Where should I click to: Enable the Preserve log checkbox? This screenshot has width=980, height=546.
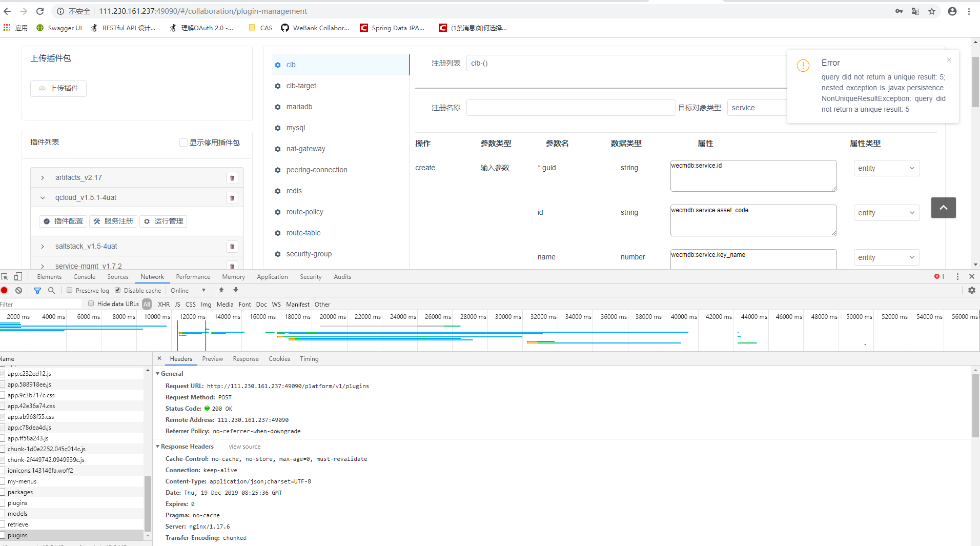(70, 290)
